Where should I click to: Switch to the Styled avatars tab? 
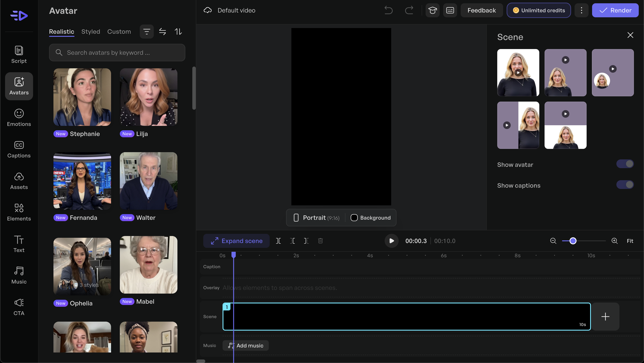90,32
